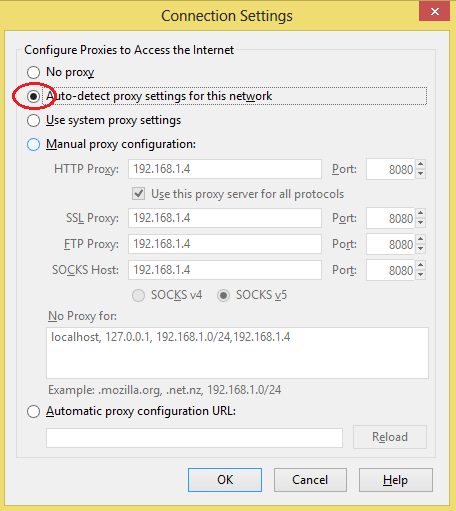Select the No proxy radio button
456x511 pixels.
coord(33,72)
